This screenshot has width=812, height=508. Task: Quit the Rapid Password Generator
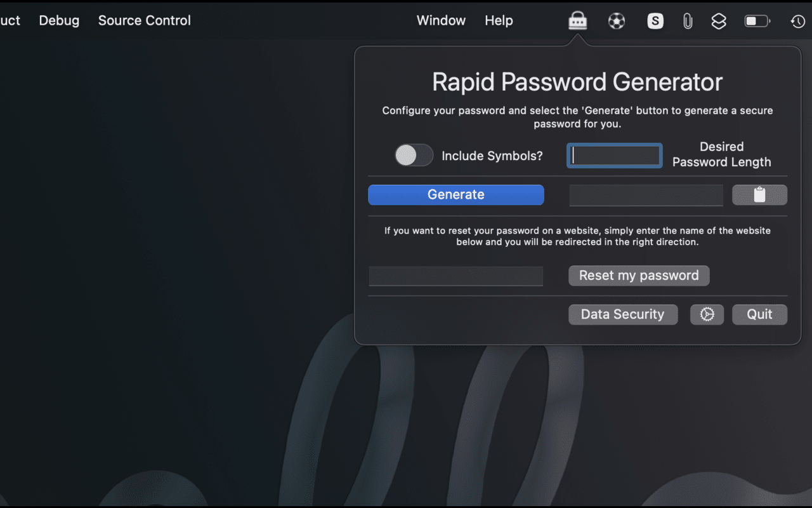click(x=759, y=314)
